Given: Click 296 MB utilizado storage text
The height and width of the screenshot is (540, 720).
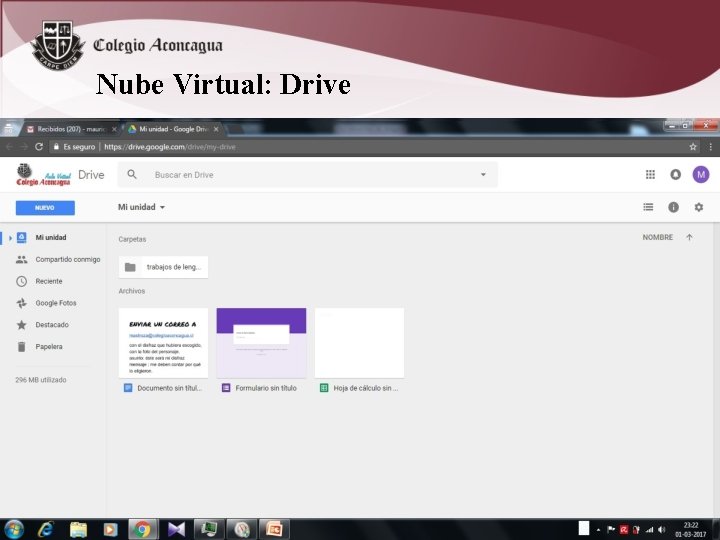Looking at the screenshot, I should pyautogui.click(x=41, y=380).
